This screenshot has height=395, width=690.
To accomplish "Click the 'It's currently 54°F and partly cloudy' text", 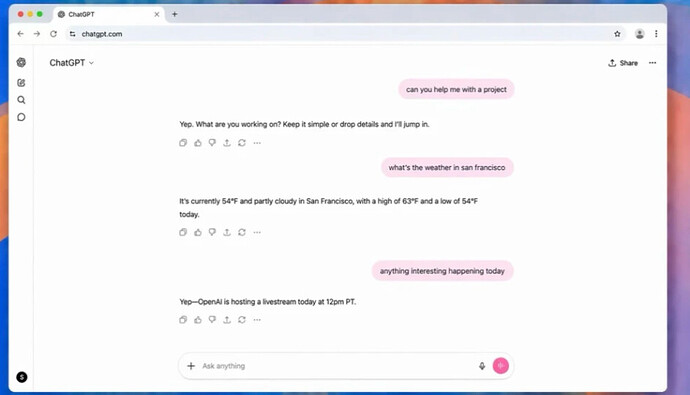I will pyautogui.click(x=328, y=208).
